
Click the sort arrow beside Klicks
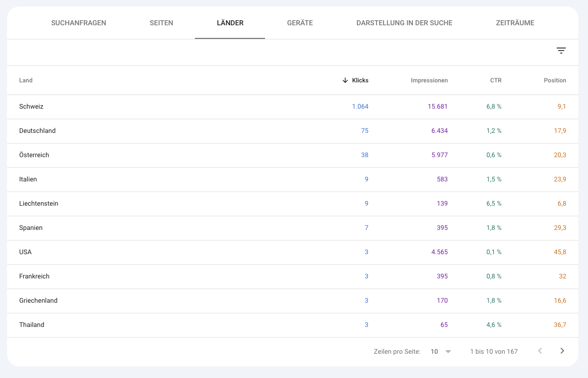pos(345,80)
